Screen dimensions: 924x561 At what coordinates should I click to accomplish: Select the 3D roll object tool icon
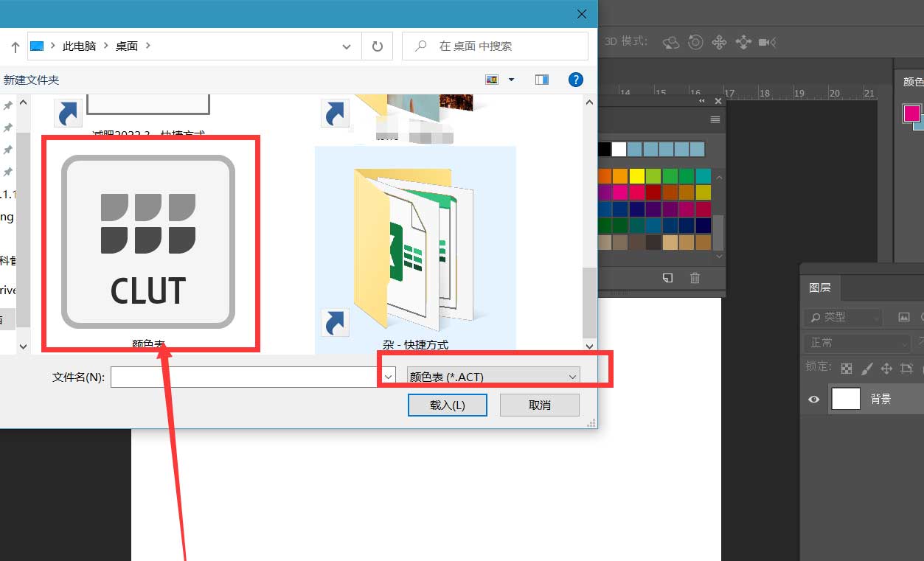[x=695, y=42]
